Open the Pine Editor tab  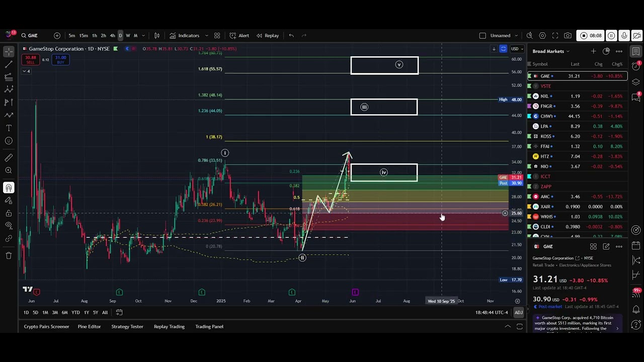tap(89, 327)
